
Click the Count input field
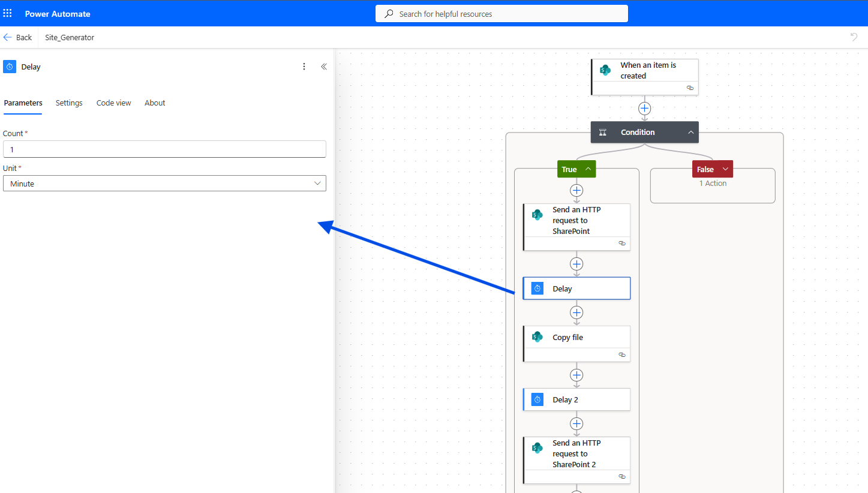pos(164,149)
